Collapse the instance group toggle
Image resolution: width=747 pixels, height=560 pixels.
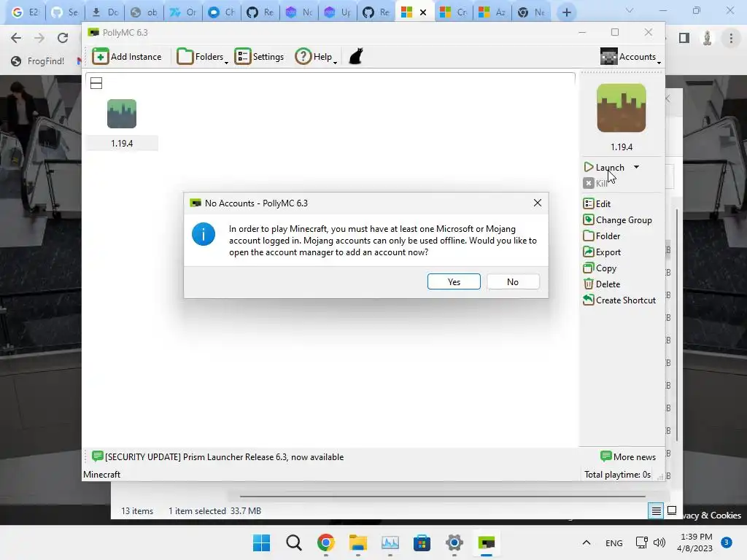pyautogui.click(x=96, y=83)
